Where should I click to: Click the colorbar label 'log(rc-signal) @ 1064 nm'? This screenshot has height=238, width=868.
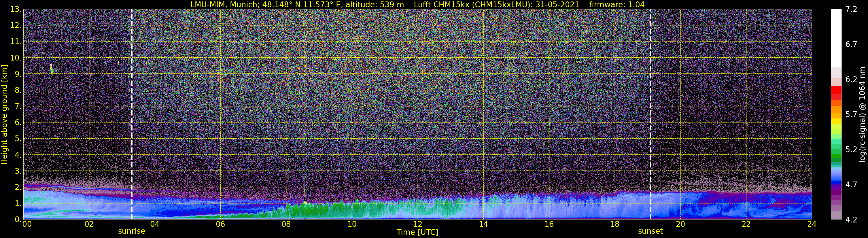click(862, 114)
